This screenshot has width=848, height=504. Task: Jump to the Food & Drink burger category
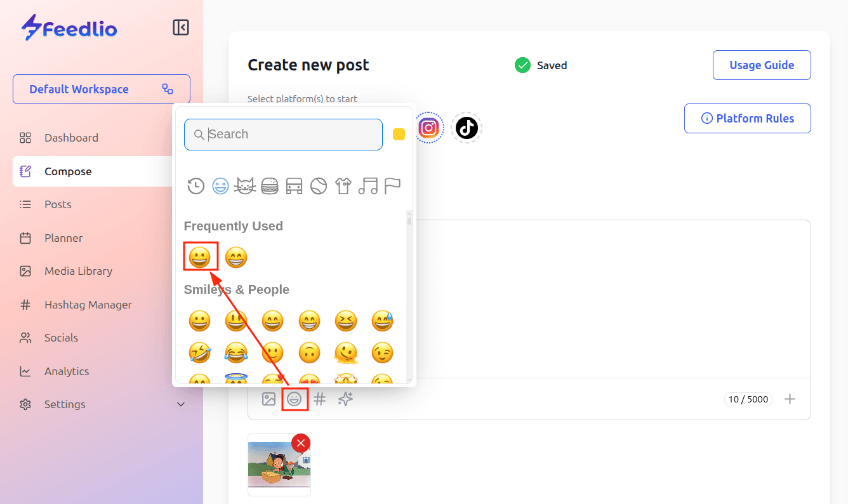(270, 186)
